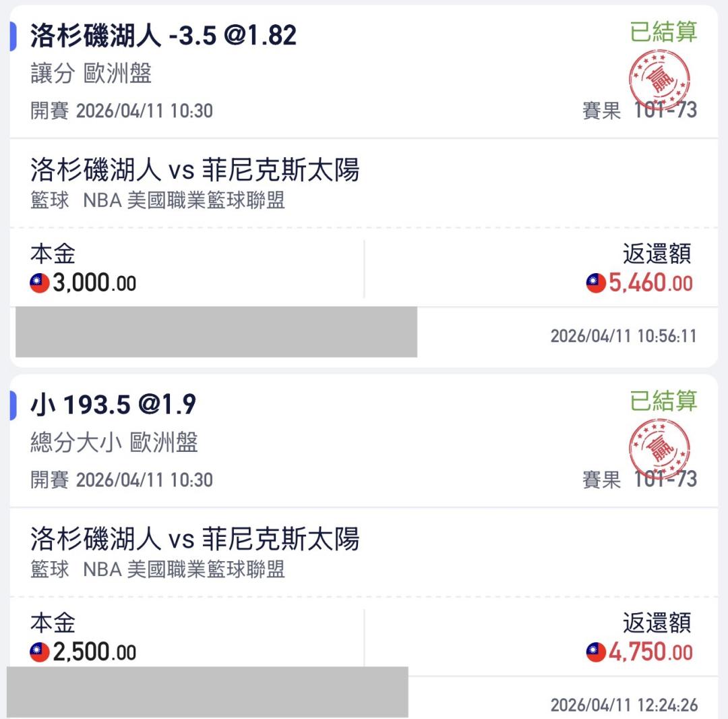
Task: Click the 已結算 status on the second bet
Action: click(x=663, y=401)
